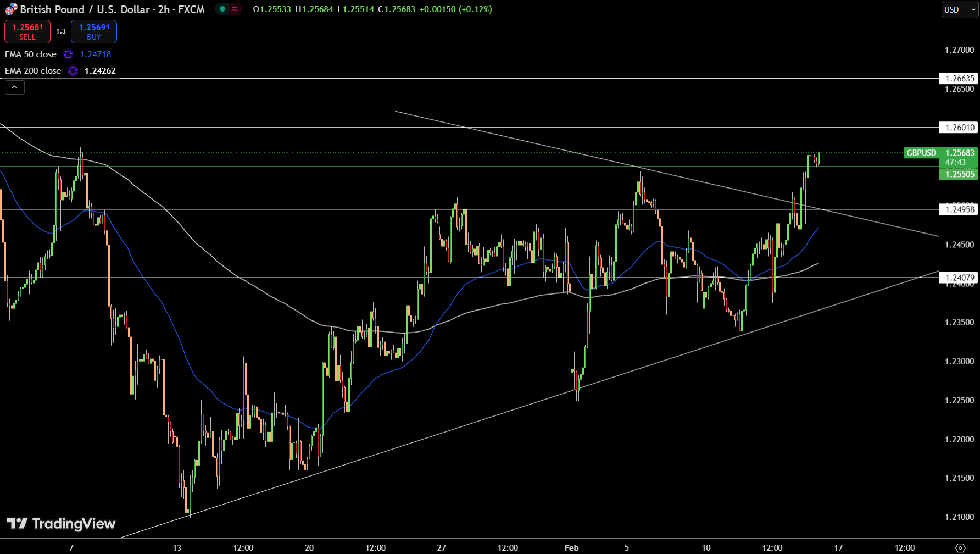Click the high value H1.25684

click(x=314, y=9)
